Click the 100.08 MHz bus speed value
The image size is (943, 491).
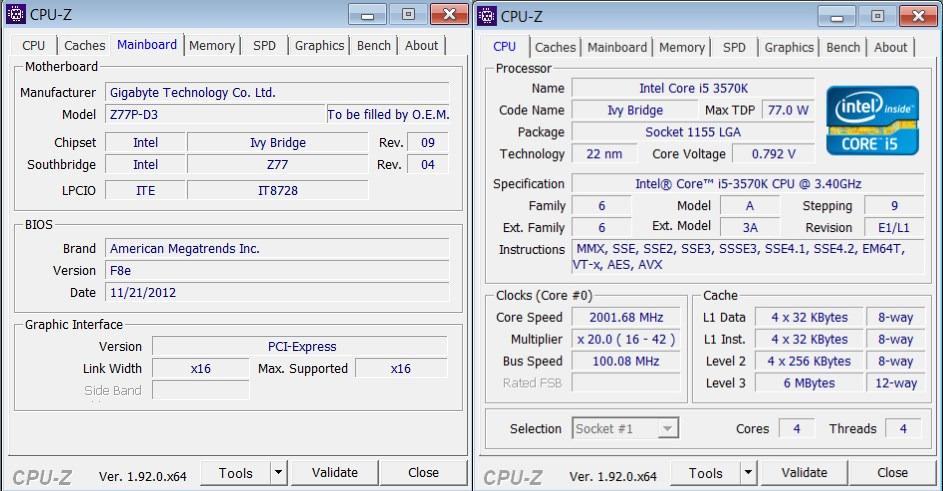coord(626,361)
